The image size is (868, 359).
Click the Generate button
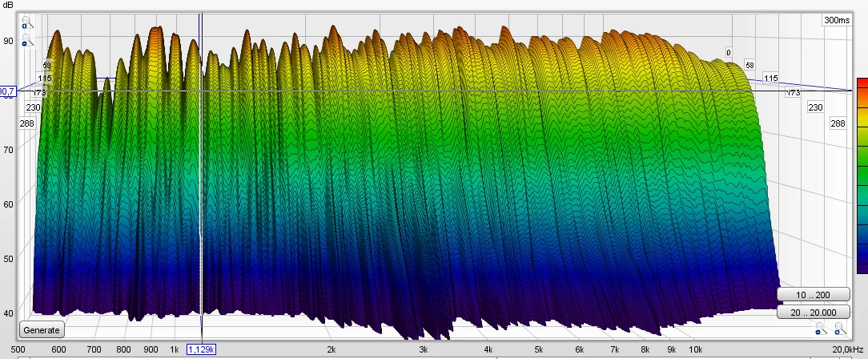[42, 330]
